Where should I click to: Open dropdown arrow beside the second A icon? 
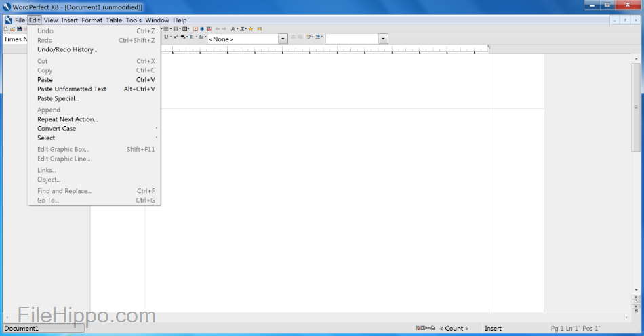245,29
